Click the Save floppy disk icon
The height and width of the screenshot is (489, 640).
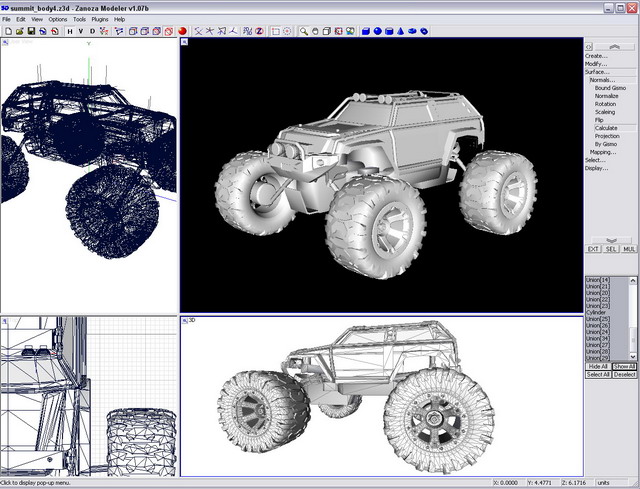click(x=30, y=31)
